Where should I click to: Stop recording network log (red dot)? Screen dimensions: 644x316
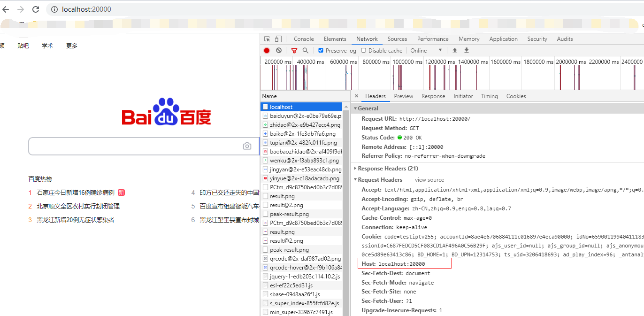pos(267,50)
